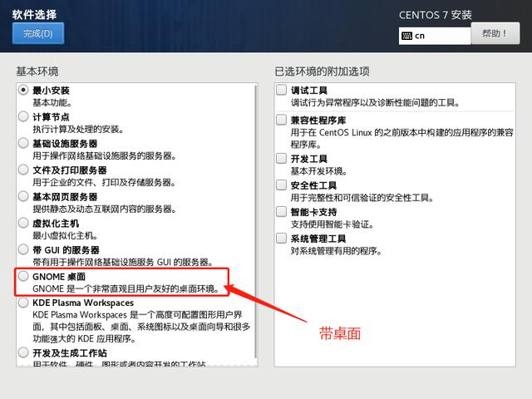Click text 用于完整性和可信验证的安全性工具。
The width and height of the screenshot is (532, 399).
click(x=362, y=198)
